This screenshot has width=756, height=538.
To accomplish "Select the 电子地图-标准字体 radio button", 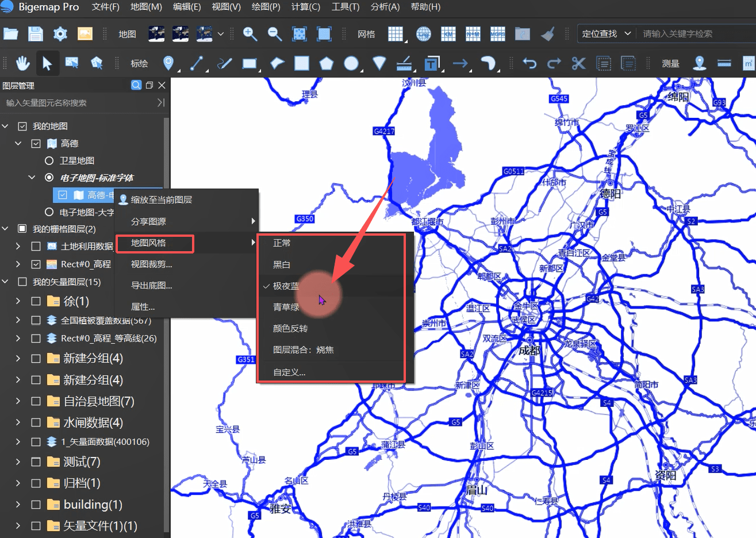I will click(49, 178).
